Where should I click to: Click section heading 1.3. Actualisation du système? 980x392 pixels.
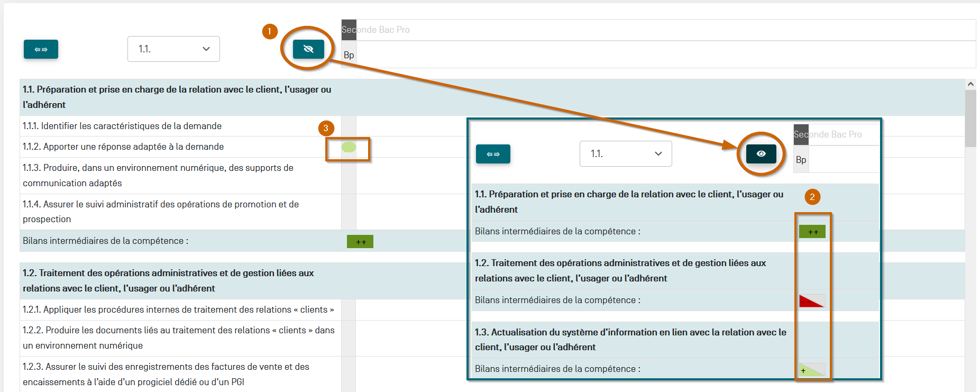(630, 339)
